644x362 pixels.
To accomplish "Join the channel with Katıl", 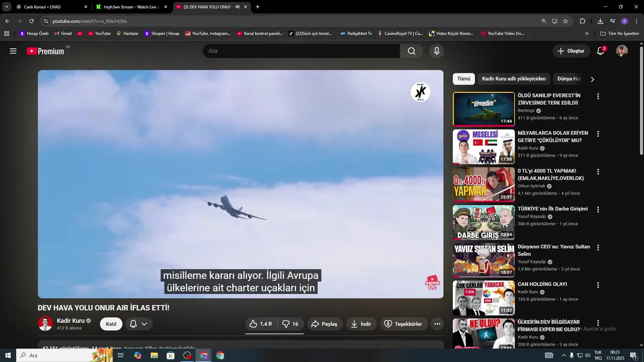I will [111, 324].
